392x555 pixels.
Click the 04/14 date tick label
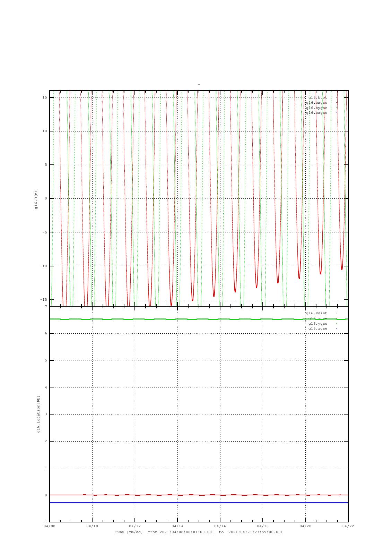[x=177, y=526]
